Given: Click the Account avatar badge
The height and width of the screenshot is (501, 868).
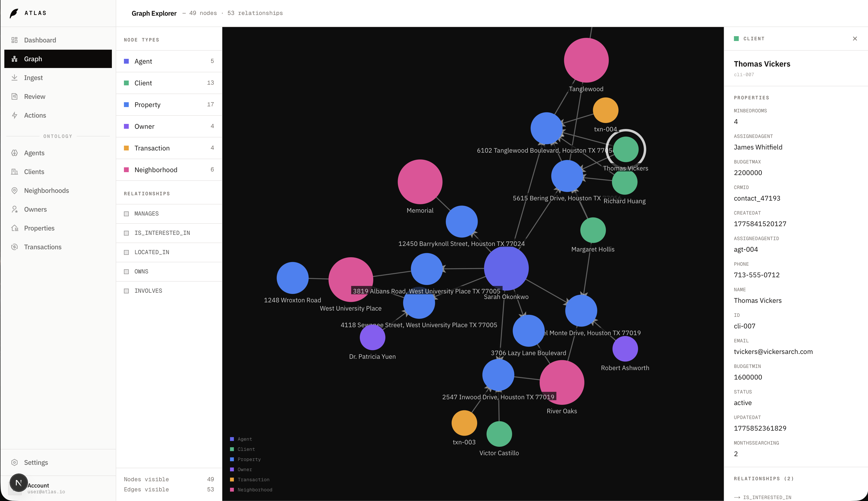Looking at the screenshot, I should (x=19, y=483).
